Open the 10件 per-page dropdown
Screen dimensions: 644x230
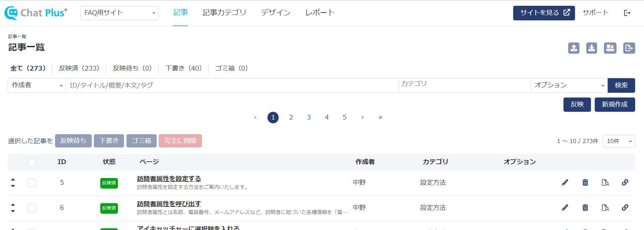coord(619,141)
